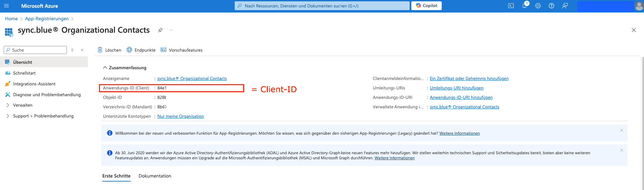Open Vorschaufeatures

[x=182, y=50]
